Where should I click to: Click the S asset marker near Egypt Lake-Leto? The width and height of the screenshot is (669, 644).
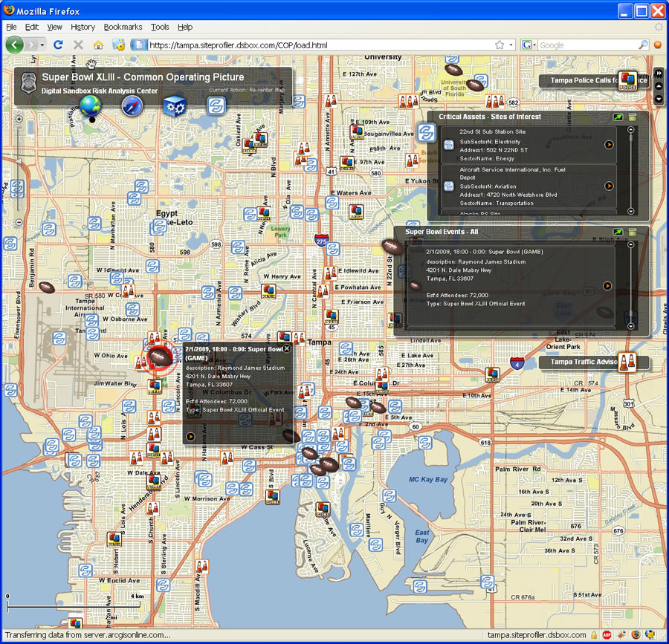pyautogui.click(x=159, y=227)
